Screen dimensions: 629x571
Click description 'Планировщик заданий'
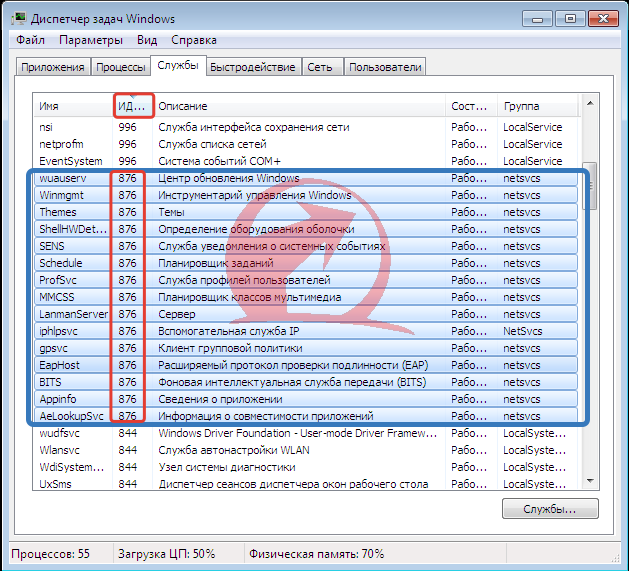coord(216,263)
